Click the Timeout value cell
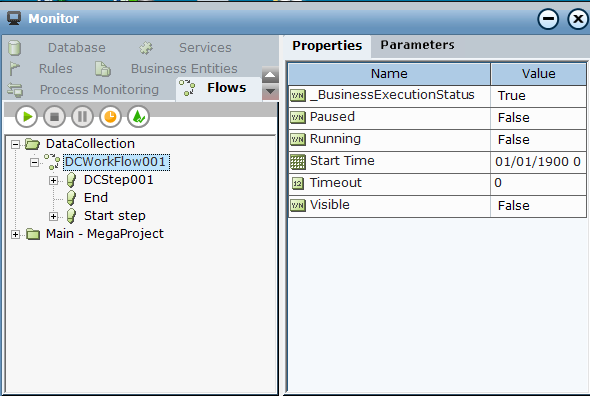Screen dimensions: 590x396 tap(538, 184)
